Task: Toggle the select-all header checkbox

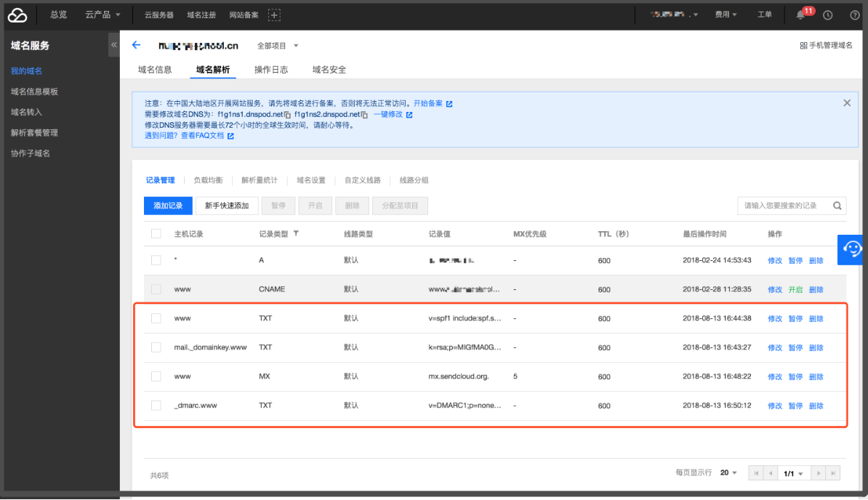Action: (x=156, y=233)
